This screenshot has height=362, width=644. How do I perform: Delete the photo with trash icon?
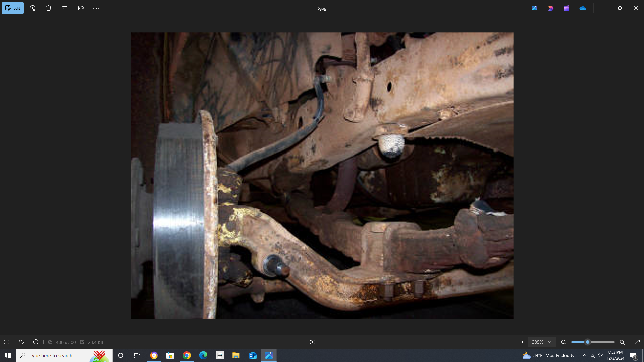pos(49,8)
